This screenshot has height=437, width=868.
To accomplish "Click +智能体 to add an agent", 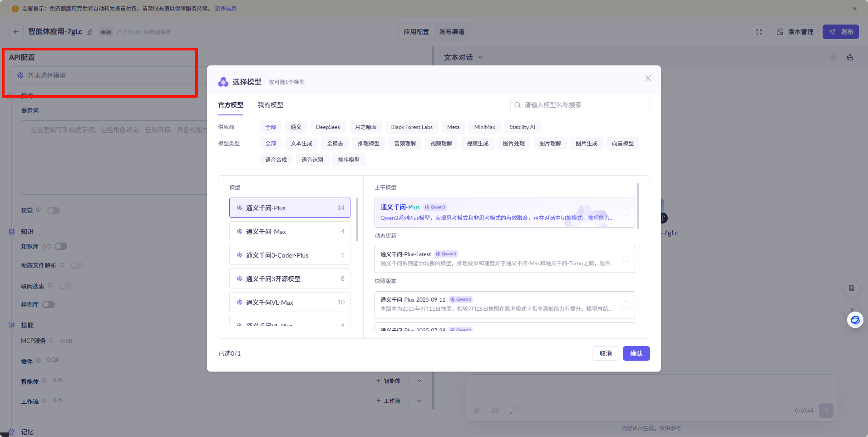I will coord(388,381).
